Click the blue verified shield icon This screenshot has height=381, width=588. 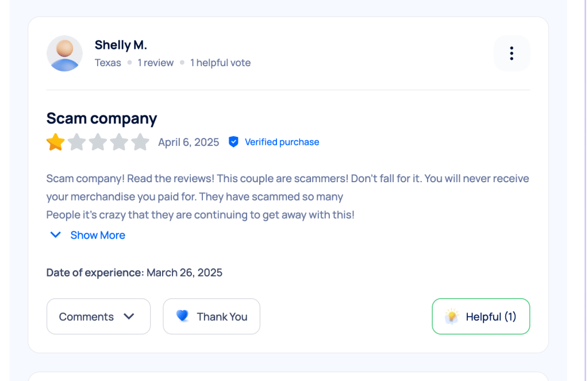pyautogui.click(x=233, y=142)
